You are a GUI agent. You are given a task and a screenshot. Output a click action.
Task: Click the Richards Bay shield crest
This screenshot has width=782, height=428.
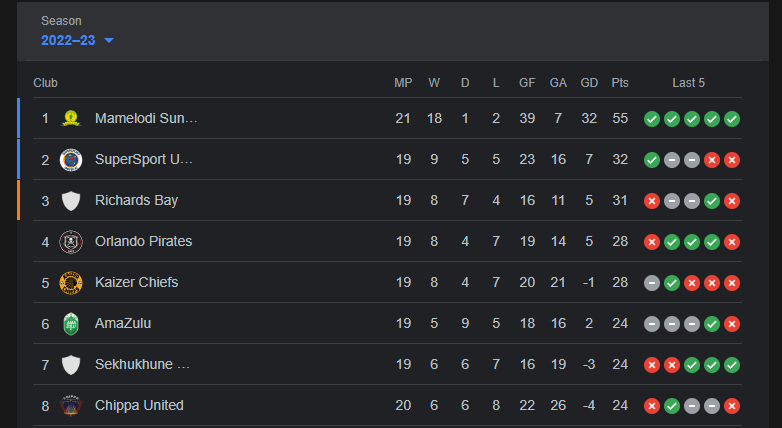tap(71, 201)
